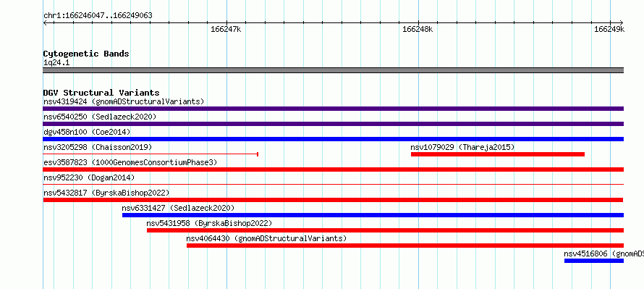Open nsv5431958 (ByrskaBishop2022) label

[x=209, y=223]
